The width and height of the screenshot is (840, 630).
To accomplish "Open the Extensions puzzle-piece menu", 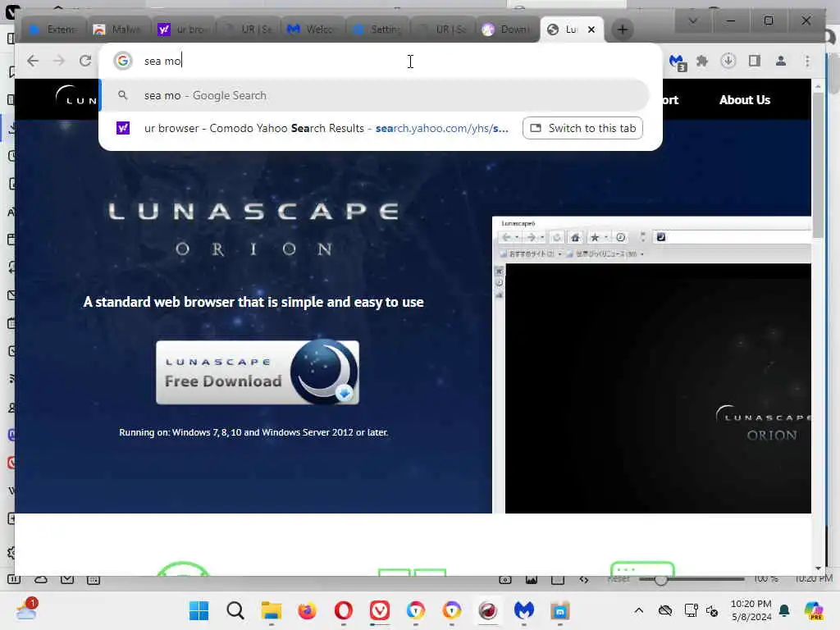I will pyautogui.click(x=702, y=61).
